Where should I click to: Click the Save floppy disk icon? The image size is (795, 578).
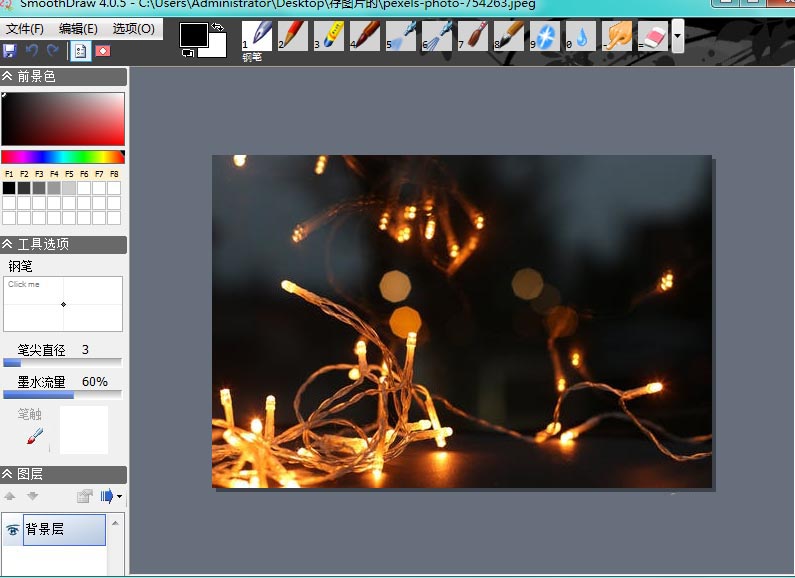10,51
